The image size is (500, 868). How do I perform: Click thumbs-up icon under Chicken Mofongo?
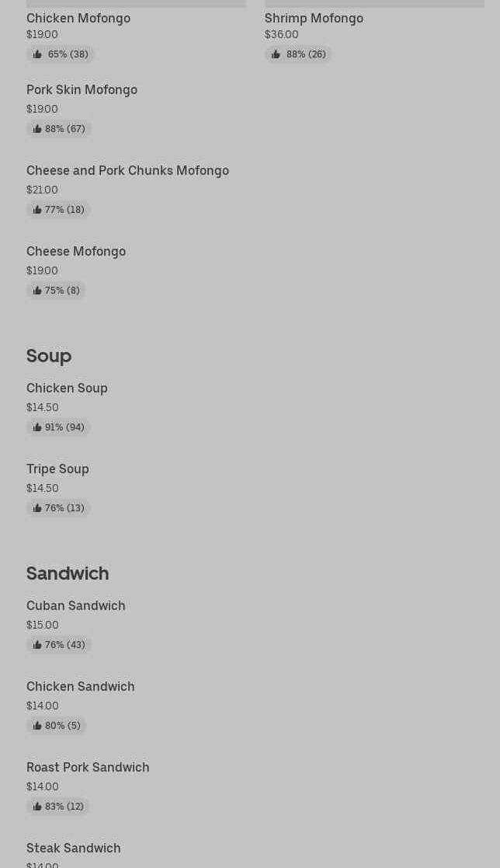point(37,54)
